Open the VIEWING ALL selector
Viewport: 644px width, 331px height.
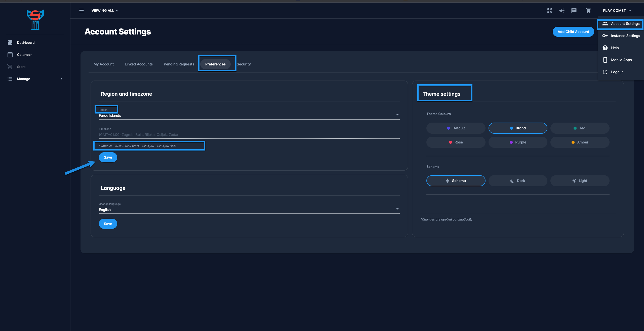(x=105, y=11)
